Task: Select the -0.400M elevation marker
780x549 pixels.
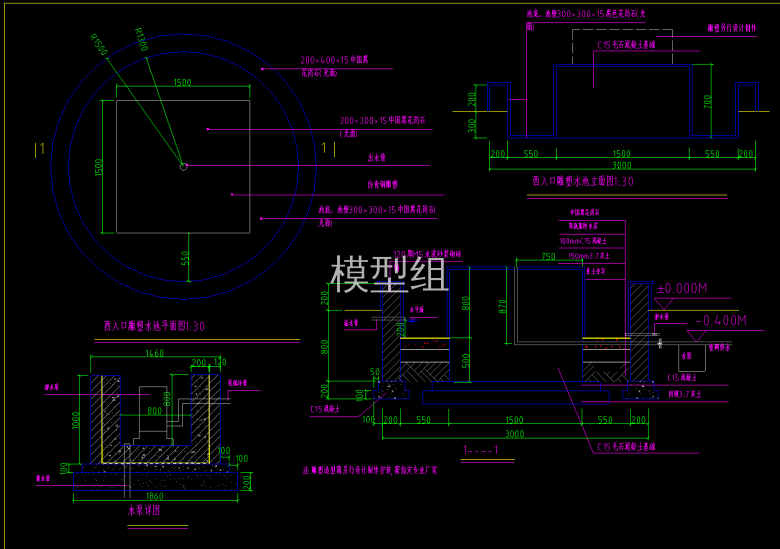Action: 720,321
